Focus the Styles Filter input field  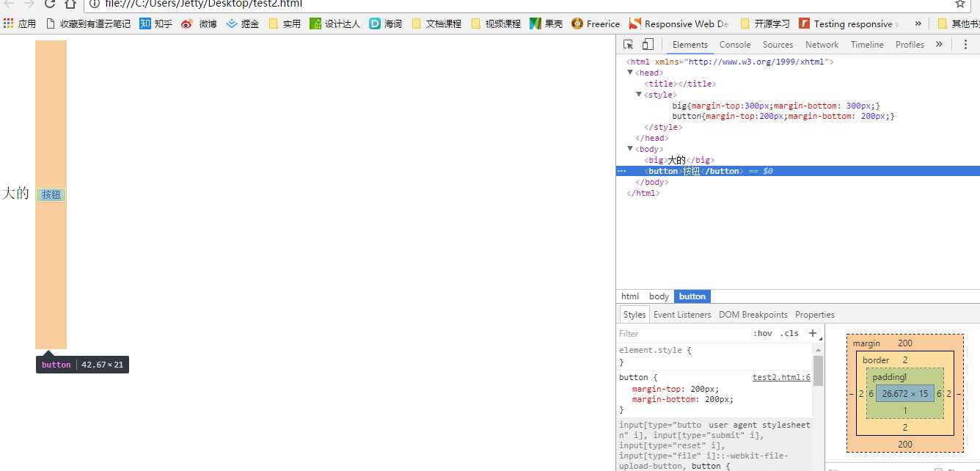pyautogui.click(x=682, y=333)
